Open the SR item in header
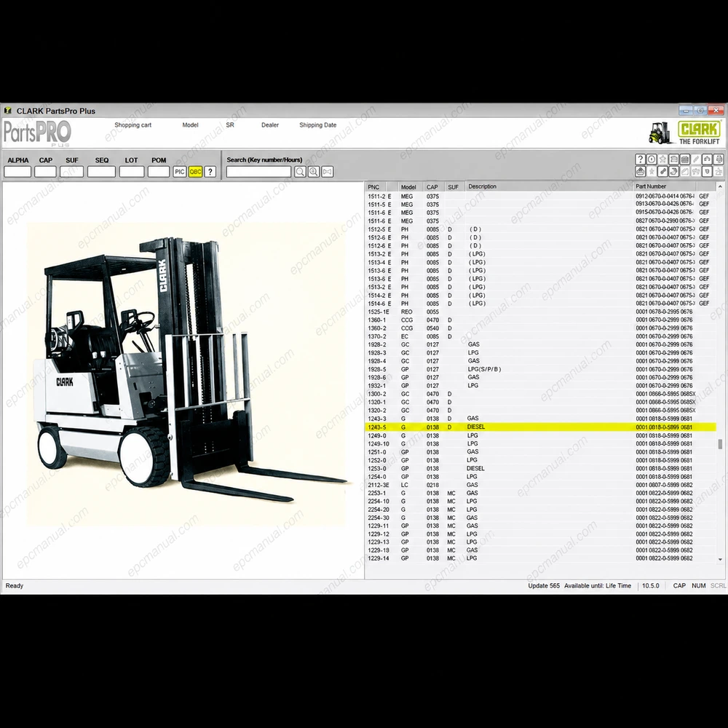The height and width of the screenshot is (728, 728). pyautogui.click(x=230, y=125)
